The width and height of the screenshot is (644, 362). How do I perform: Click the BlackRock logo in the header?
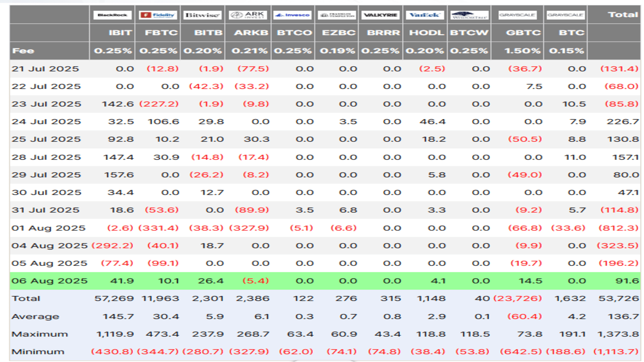click(112, 15)
